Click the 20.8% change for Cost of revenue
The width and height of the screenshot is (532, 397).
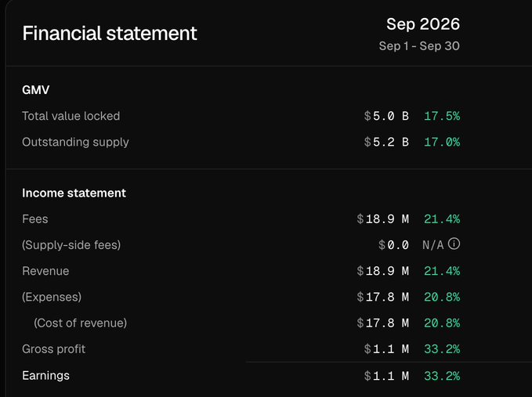[x=442, y=323]
